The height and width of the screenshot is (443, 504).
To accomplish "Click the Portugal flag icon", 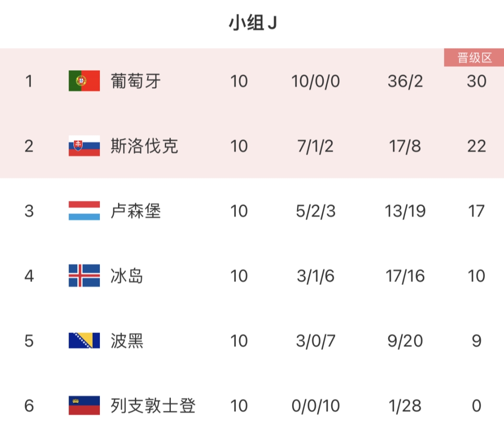I will click(84, 81).
